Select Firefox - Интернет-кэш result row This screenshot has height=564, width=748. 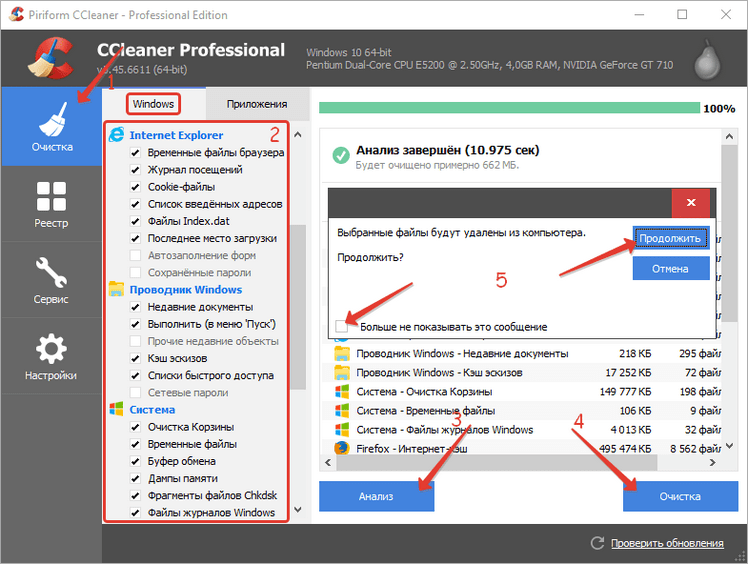(521, 449)
